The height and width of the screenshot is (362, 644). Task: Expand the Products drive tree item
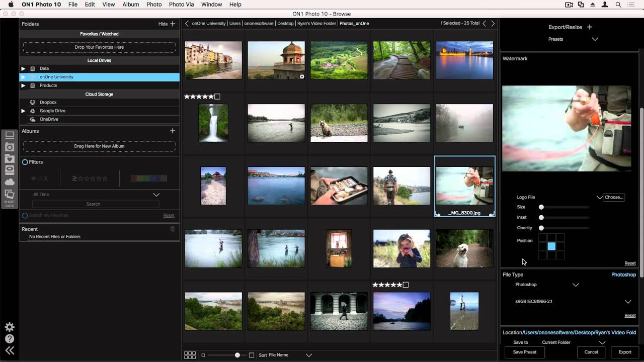pyautogui.click(x=23, y=85)
